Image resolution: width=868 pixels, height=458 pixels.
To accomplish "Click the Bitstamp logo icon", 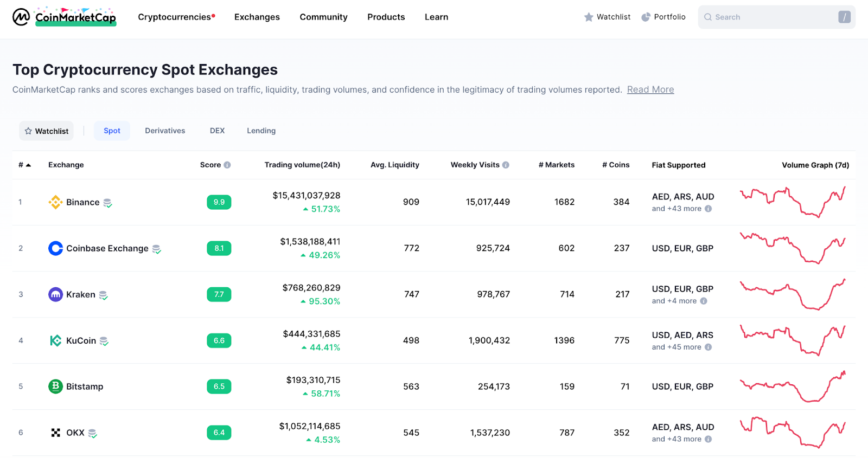I will [55, 386].
